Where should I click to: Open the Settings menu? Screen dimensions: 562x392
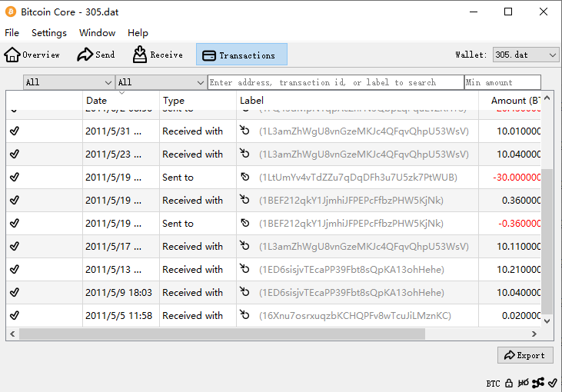pyautogui.click(x=49, y=33)
